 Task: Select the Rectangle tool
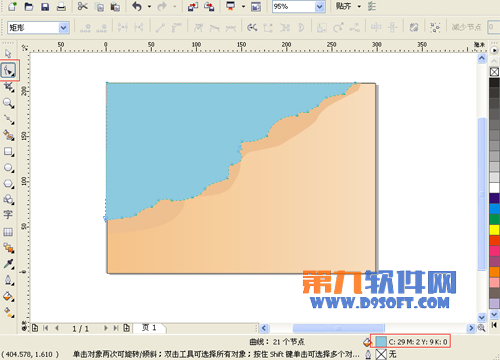[x=8, y=152]
